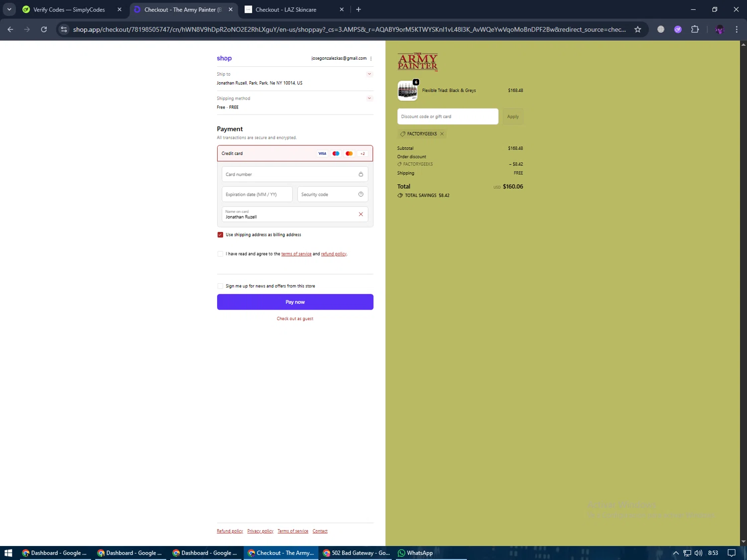Click Check out as guest link
Image resolution: width=747 pixels, height=560 pixels.
295,319
